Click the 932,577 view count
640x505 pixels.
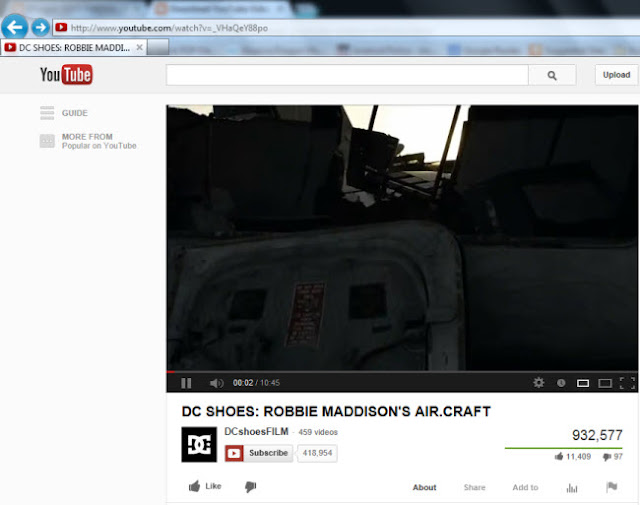(597, 435)
